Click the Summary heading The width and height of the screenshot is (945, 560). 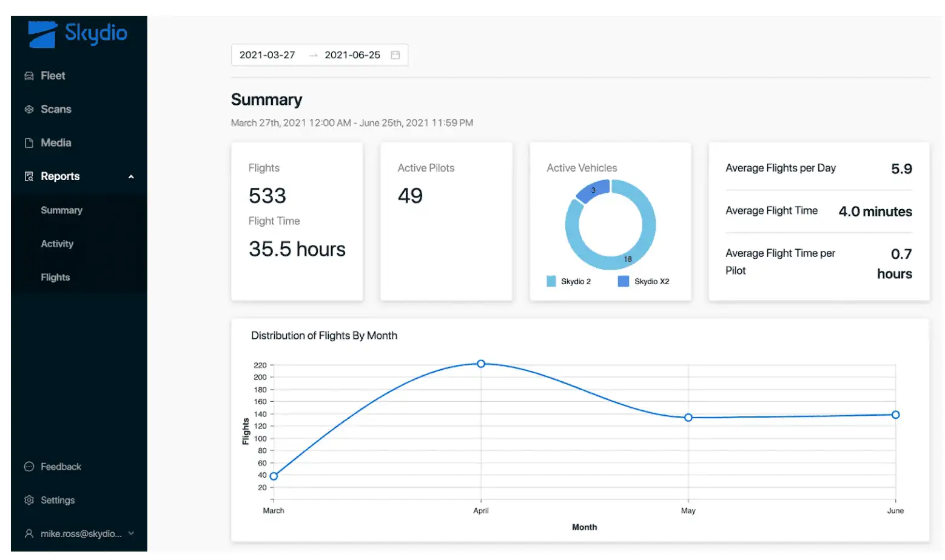266,99
